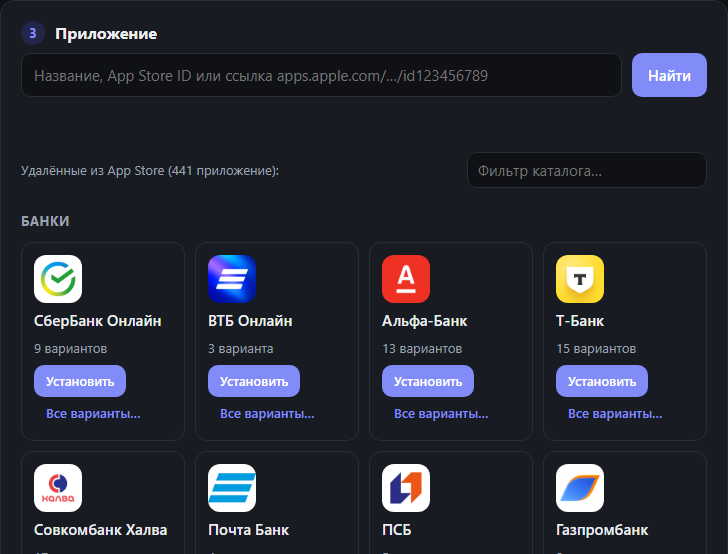This screenshot has height=554, width=728.
Task: Open all variants link for ВТБ Онлайн
Action: pyautogui.click(x=267, y=414)
